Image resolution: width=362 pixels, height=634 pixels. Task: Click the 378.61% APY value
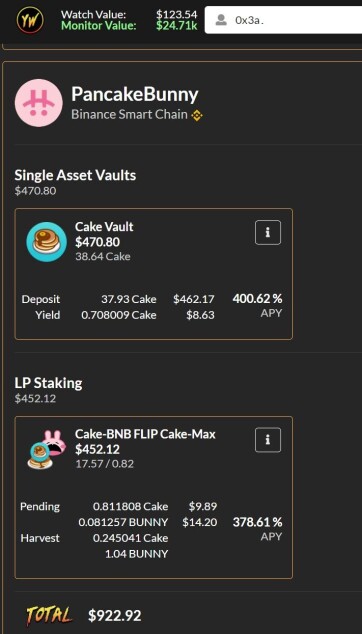[257, 522]
